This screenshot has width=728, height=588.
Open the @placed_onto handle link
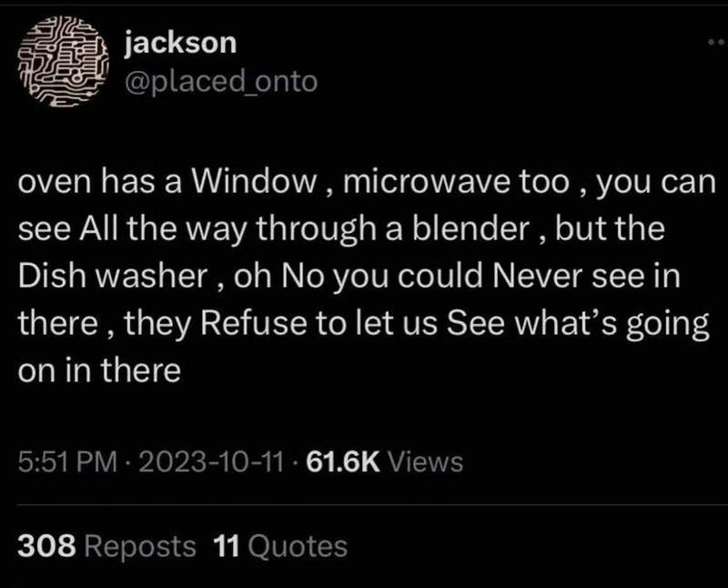pos(221,82)
